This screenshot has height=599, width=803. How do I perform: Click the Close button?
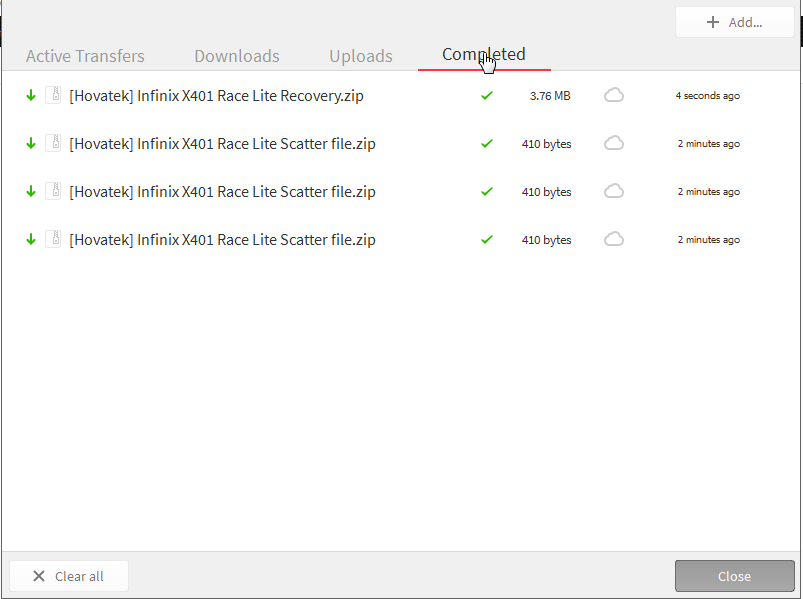pyautogui.click(x=734, y=575)
